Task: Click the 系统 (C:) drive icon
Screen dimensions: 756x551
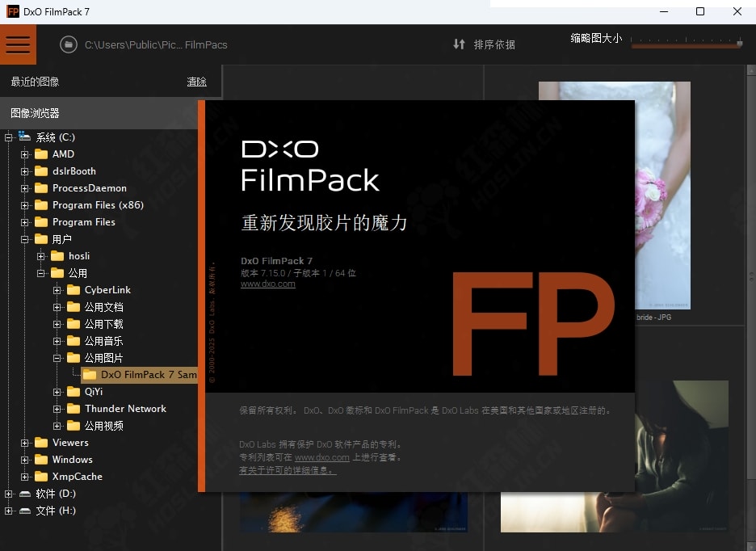Action: pos(24,137)
